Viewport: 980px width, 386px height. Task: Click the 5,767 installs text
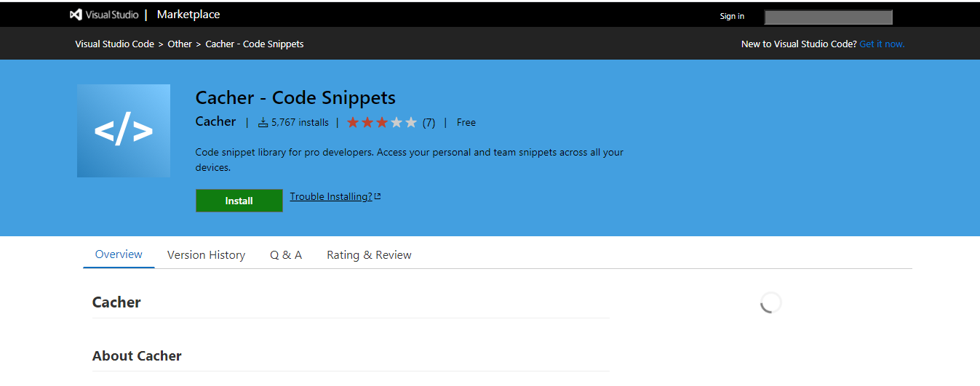coord(300,122)
